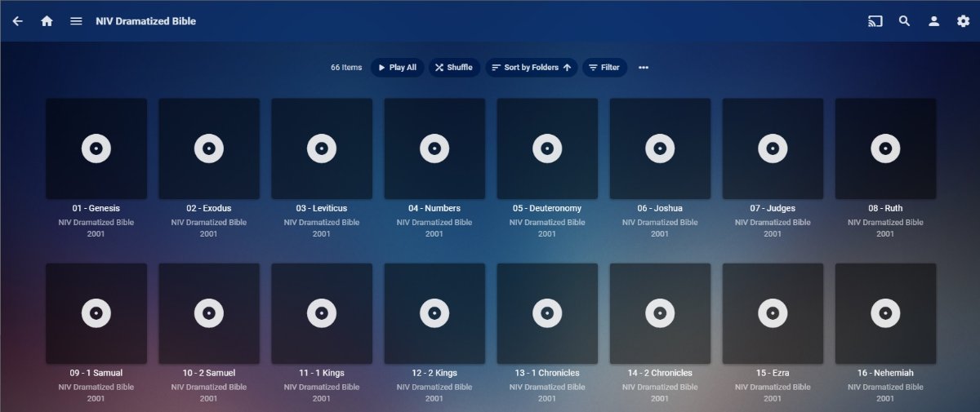Open the 02 - Exodus album cover
Screen dimensions: 980x412
[x=209, y=148]
